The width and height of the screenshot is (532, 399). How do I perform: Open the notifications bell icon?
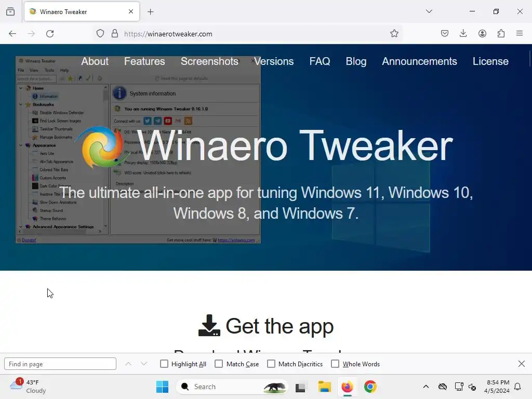[x=517, y=387]
